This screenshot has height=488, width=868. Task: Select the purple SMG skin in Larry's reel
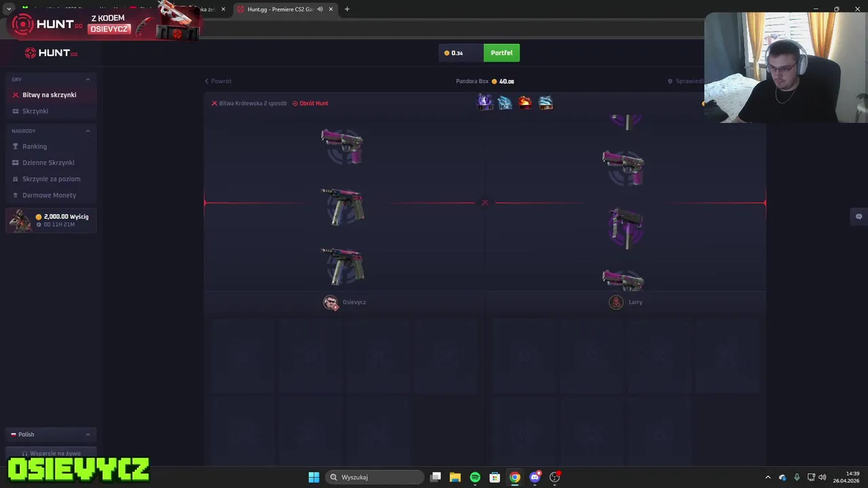click(x=625, y=228)
